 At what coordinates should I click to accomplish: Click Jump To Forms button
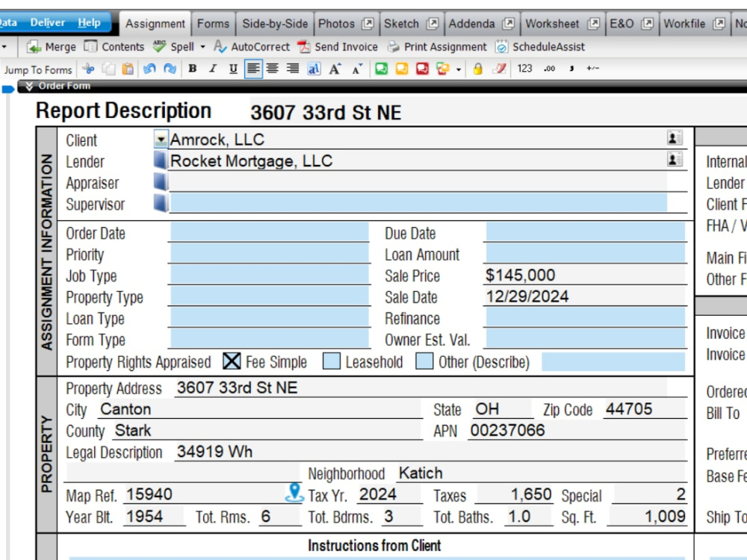pyautogui.click(x=38, y=69)
